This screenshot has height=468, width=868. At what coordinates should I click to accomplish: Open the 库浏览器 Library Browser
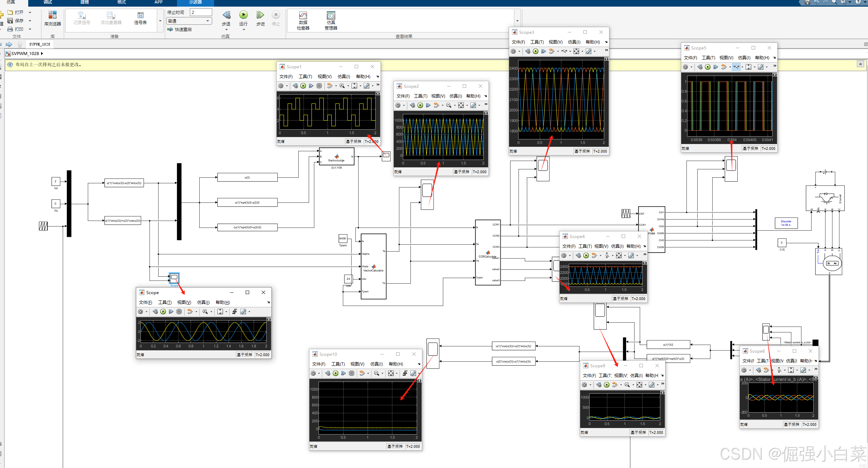(52, 18)
